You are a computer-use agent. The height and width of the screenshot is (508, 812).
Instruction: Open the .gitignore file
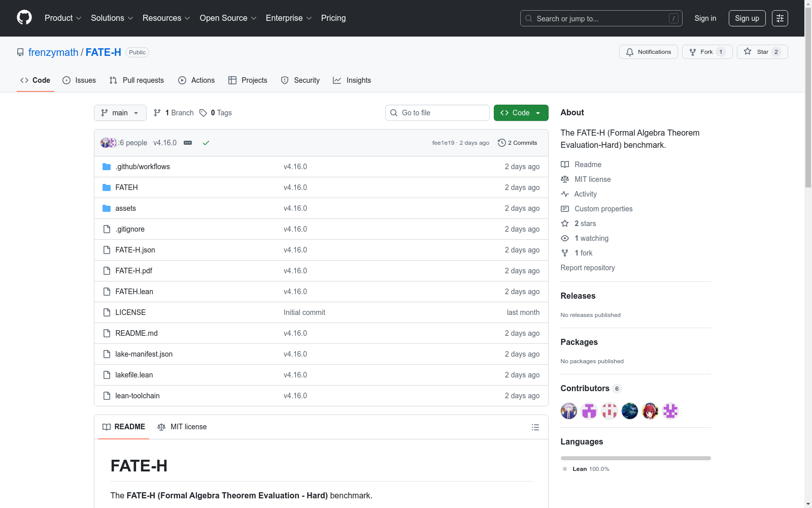(x=130, y=229)
